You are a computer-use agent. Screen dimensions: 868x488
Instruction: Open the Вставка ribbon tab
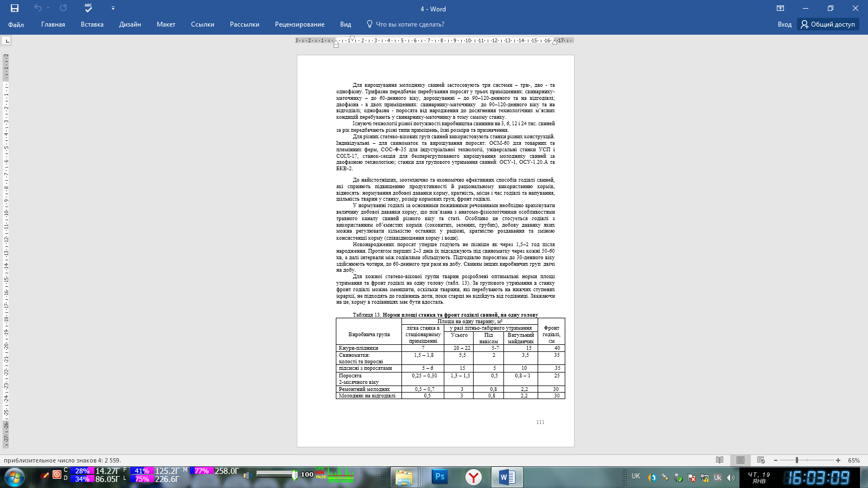click(92, 24)
